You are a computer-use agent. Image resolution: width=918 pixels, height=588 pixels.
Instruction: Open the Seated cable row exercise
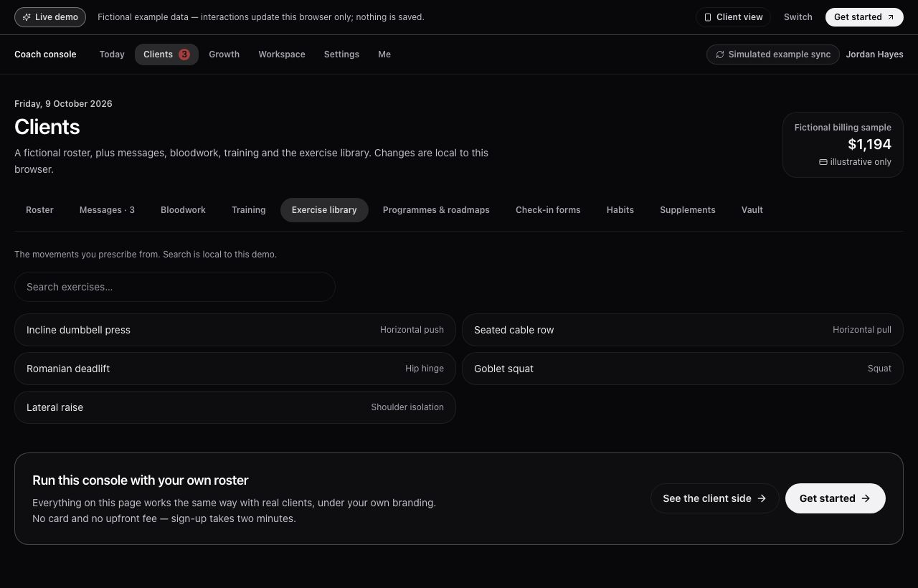(x=683, y=330)
